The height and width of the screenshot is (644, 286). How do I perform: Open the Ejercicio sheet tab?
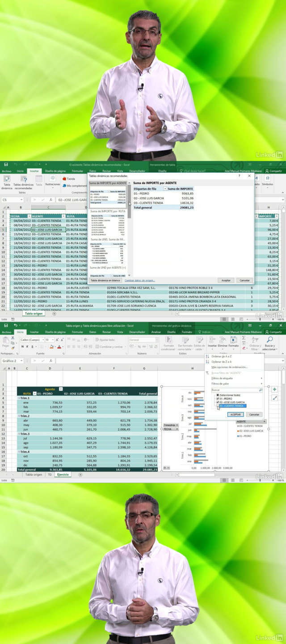(x=62, y=475)
